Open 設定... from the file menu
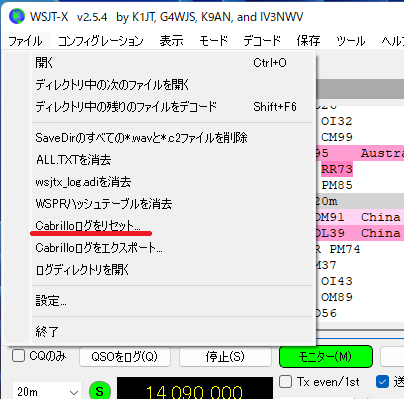Viewport: 404px width, 399px height. pyautogui.click(x=172, y=301)
